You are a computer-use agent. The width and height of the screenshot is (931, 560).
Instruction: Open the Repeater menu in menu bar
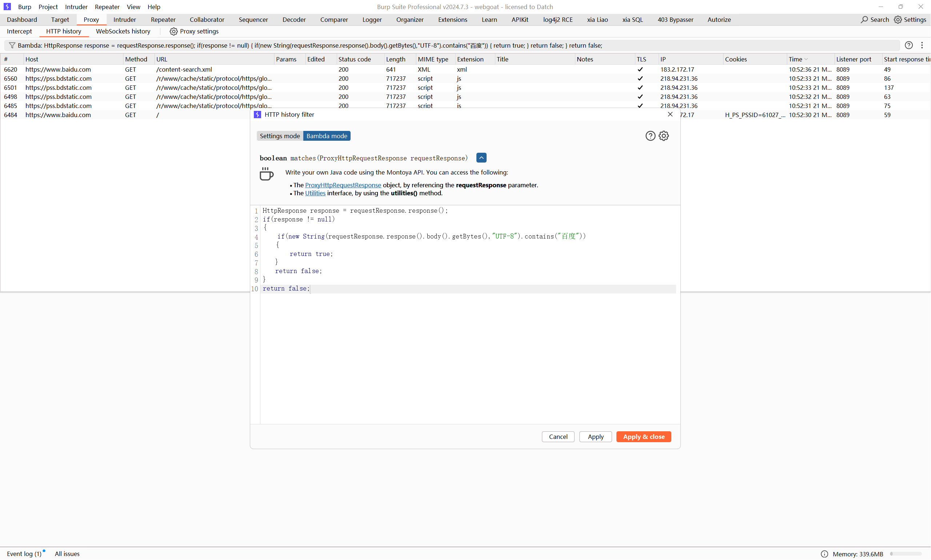(107, 7)
